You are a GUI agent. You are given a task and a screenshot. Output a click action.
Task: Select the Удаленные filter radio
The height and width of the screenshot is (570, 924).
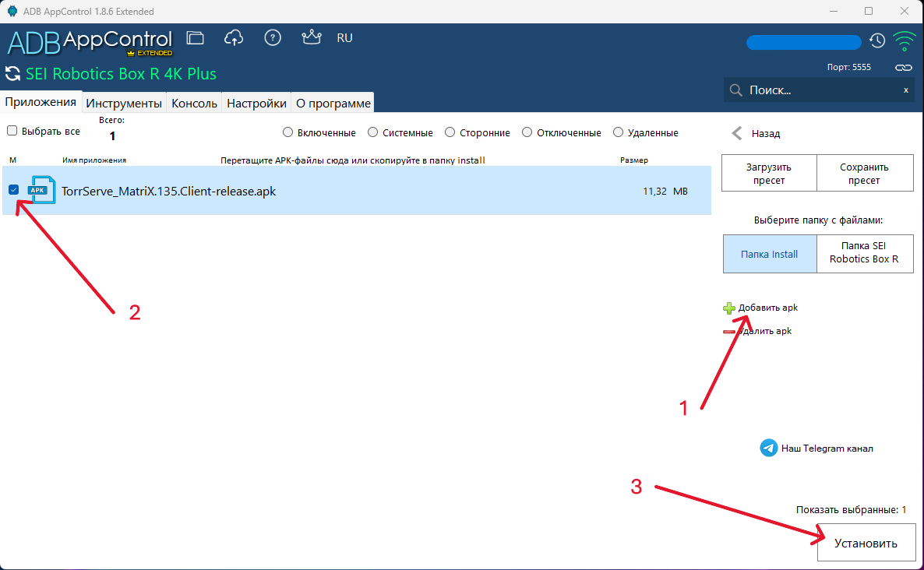coord(618,132)
